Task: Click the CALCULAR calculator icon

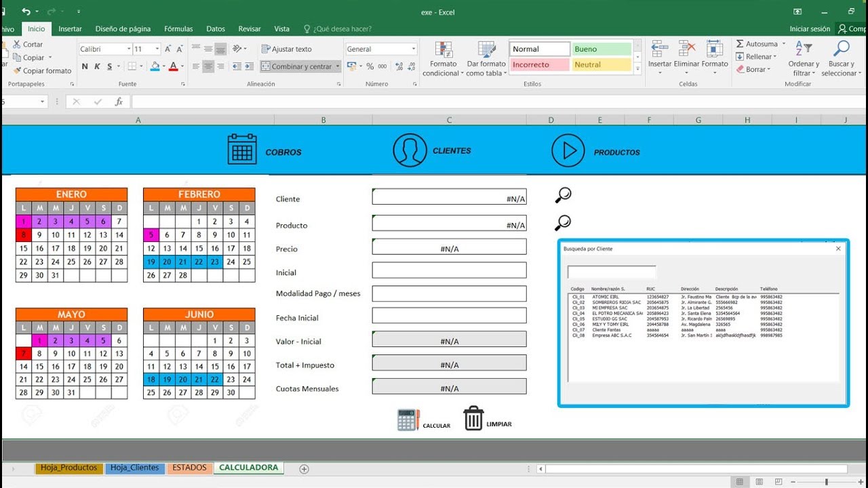Action: (408, 420)
